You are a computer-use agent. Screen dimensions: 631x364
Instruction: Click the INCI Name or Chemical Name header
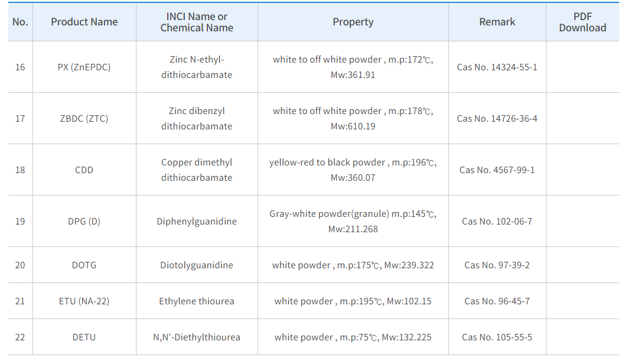pyautogui.click(x=197, y=22)
